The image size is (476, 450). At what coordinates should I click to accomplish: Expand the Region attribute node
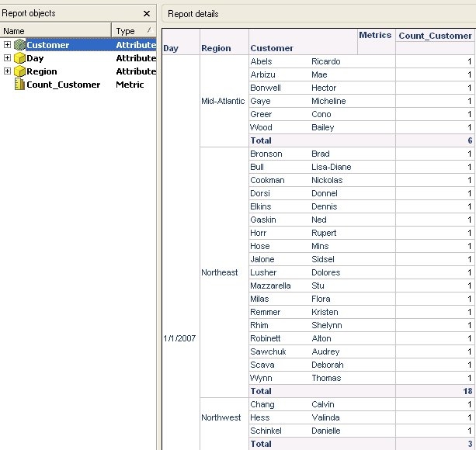pos(7,71)
